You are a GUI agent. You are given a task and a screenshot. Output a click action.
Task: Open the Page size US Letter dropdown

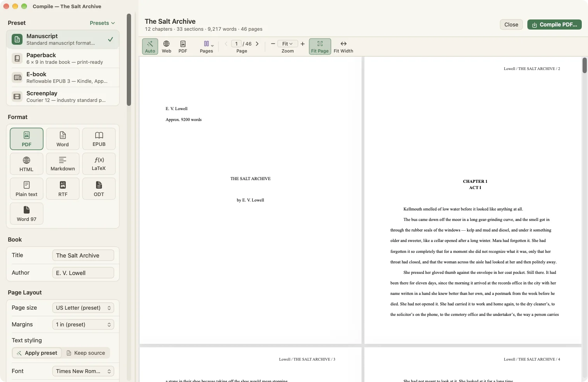point(83,308)
